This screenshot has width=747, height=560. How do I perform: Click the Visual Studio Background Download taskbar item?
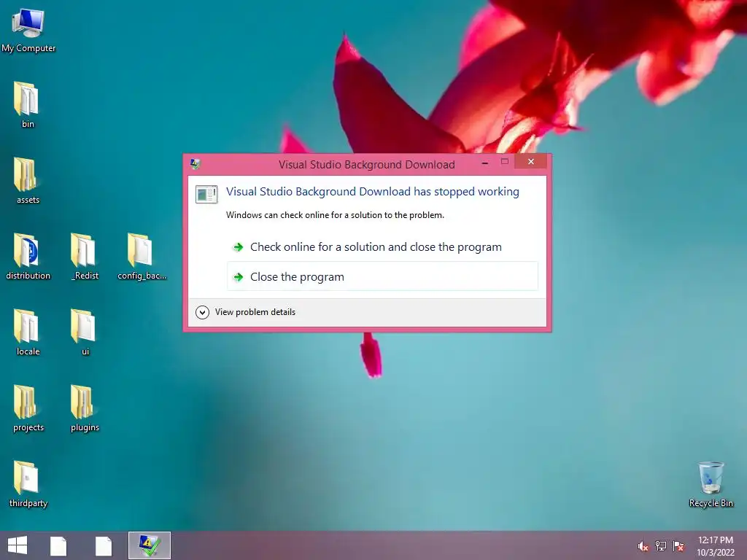[x=149, y=545]
